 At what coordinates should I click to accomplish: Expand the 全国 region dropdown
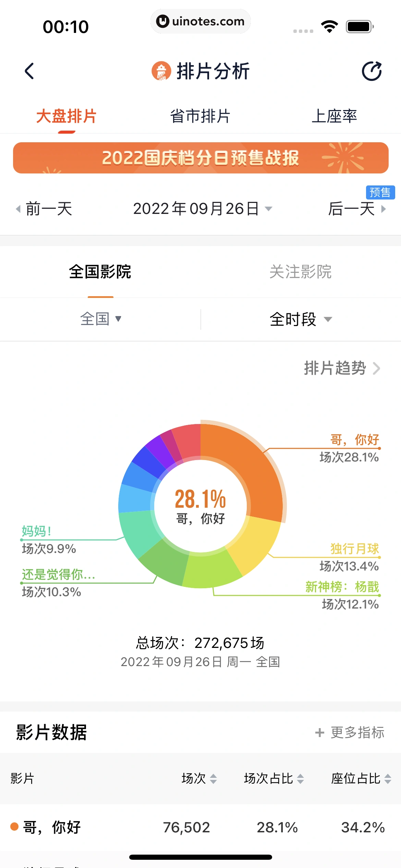click(100, 319)
